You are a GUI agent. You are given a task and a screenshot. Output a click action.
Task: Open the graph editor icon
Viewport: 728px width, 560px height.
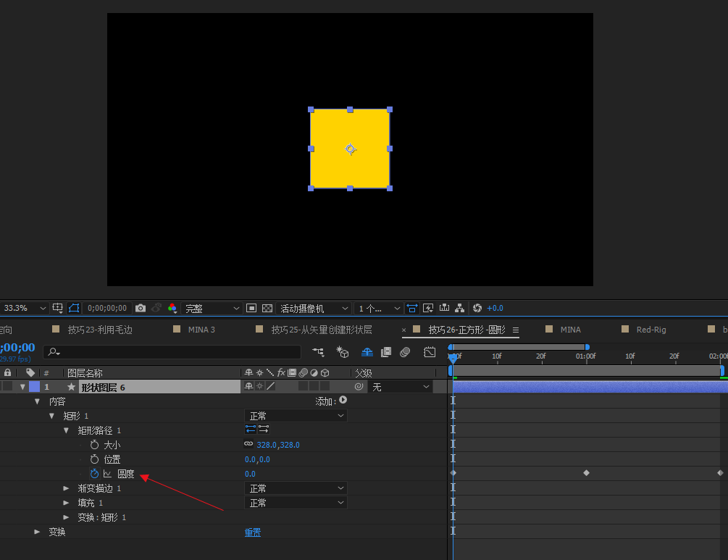tap(430, 352)
